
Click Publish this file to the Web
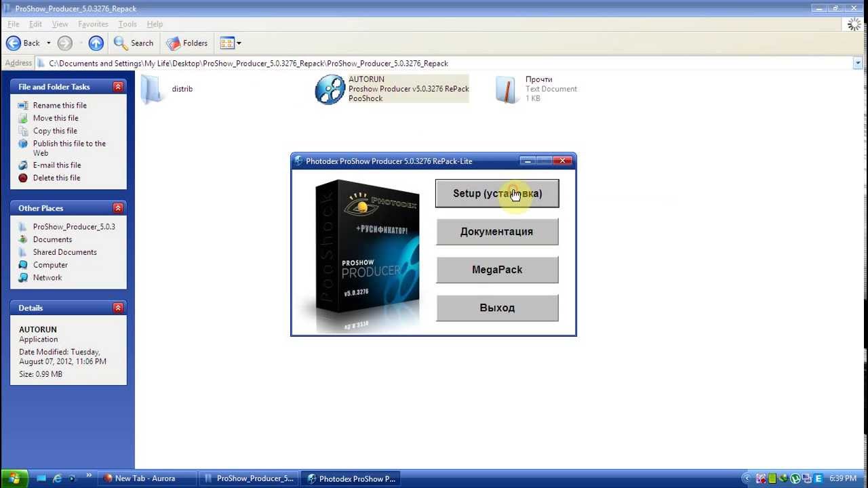point(69,148)
